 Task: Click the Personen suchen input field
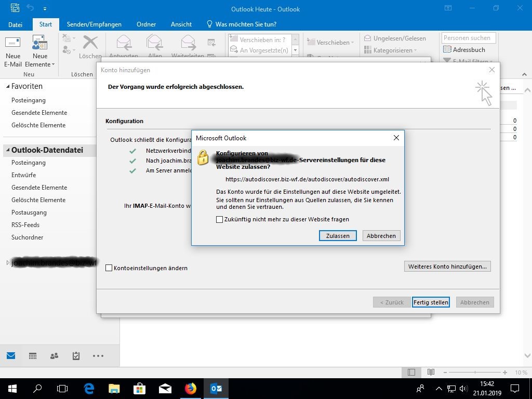pyautogui.click(x=469, y=38)
